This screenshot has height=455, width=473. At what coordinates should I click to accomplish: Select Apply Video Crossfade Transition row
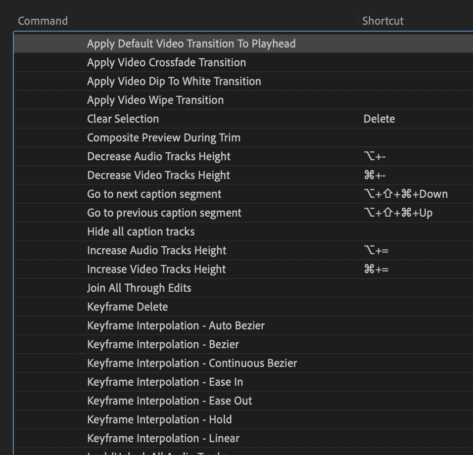[244, 62]
